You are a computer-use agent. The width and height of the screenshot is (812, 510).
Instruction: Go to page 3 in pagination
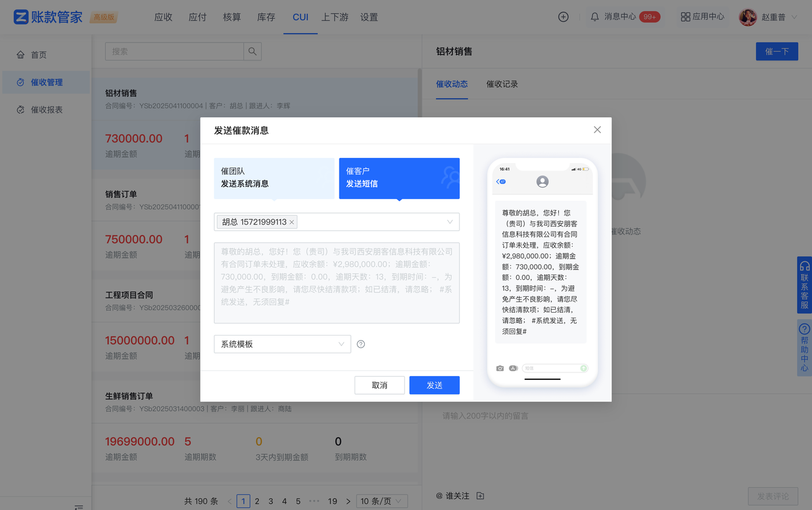click(x=271, y=501)
